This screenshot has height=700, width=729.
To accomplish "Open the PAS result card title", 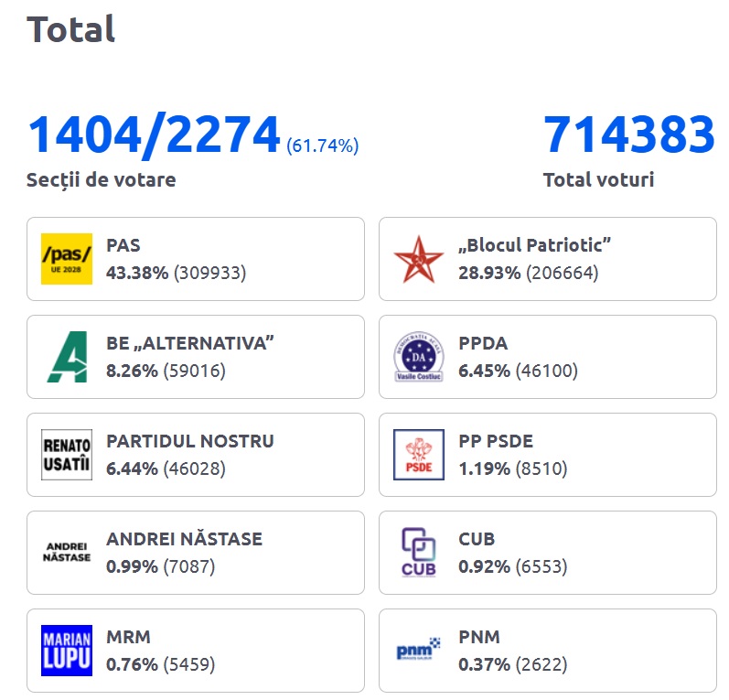I will (123, 245).
